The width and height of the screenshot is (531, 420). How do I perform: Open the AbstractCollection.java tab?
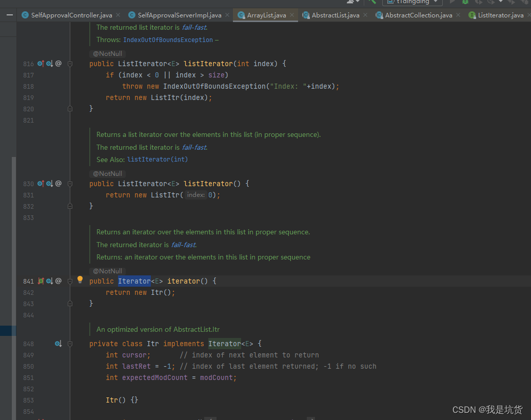pos(419,15)
